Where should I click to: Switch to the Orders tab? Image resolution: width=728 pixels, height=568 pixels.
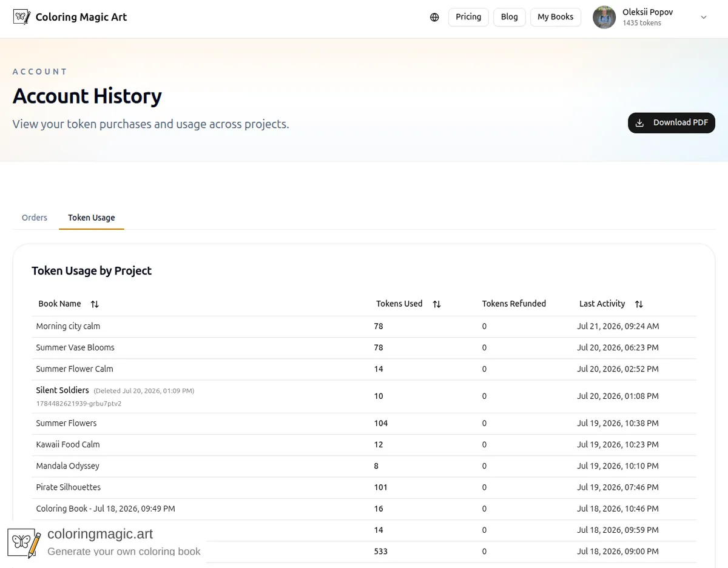point(35,218)
